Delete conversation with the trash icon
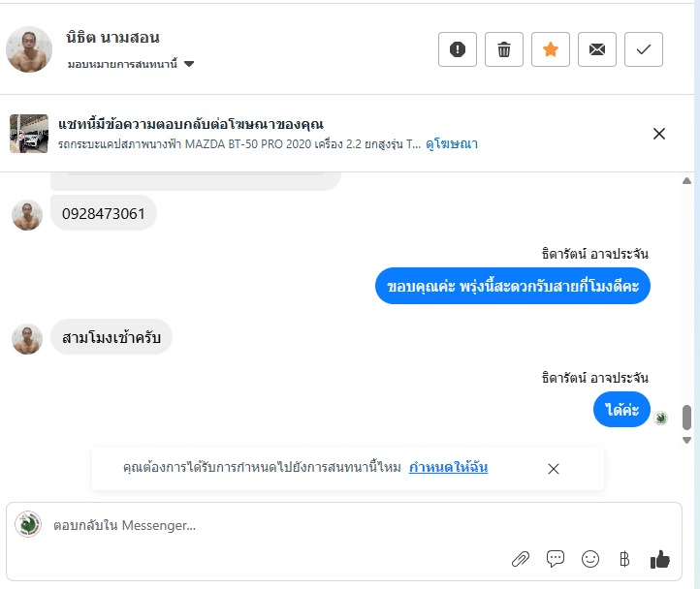This screenshot has width=700, height=589. tap(504, 50)
